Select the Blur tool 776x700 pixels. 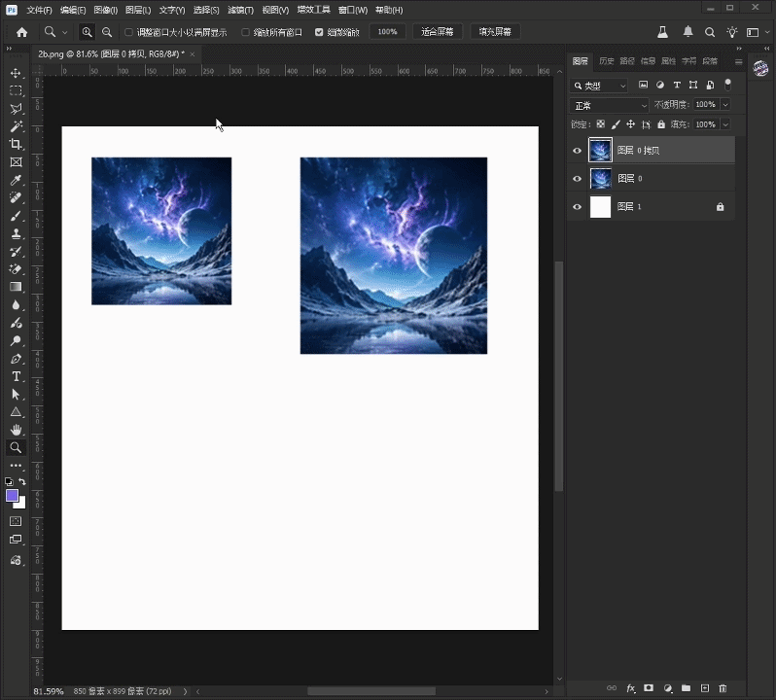16,304
